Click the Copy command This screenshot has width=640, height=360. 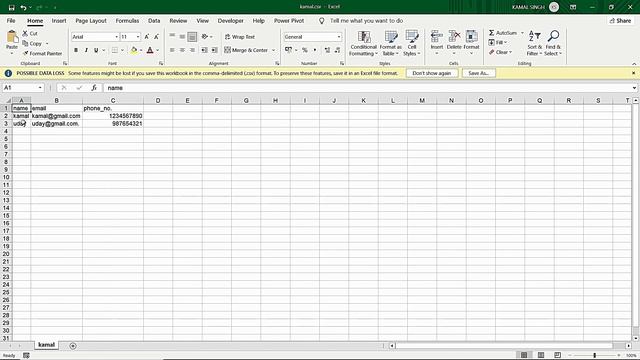32,43
